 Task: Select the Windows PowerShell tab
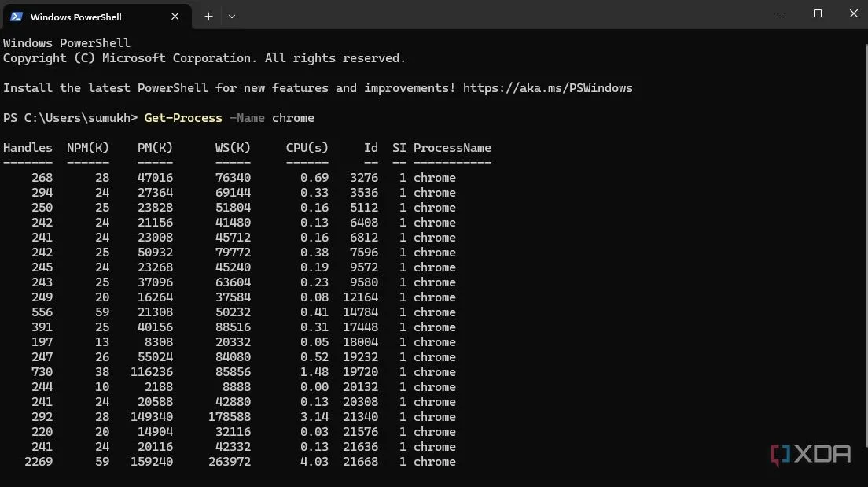(97, 17)
